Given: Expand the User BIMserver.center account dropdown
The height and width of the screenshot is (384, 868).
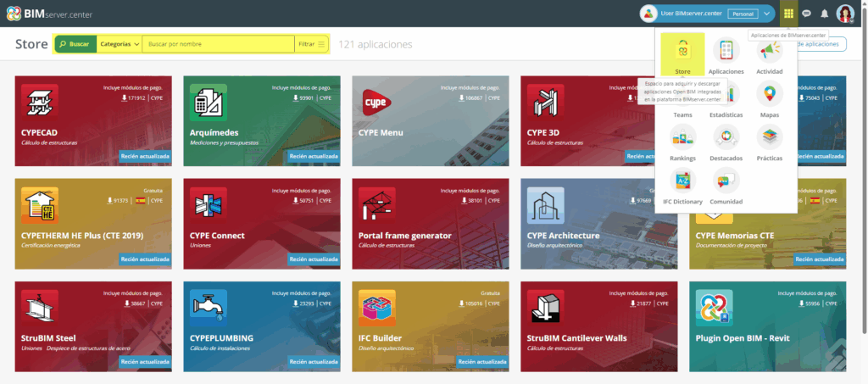Looking at the screenshot, I should coord(766,14).
